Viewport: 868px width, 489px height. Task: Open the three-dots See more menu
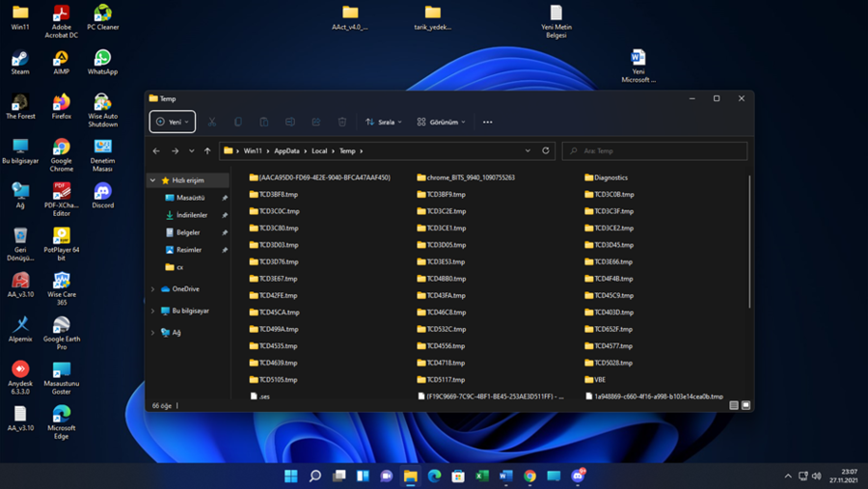[x=487, y=122]
